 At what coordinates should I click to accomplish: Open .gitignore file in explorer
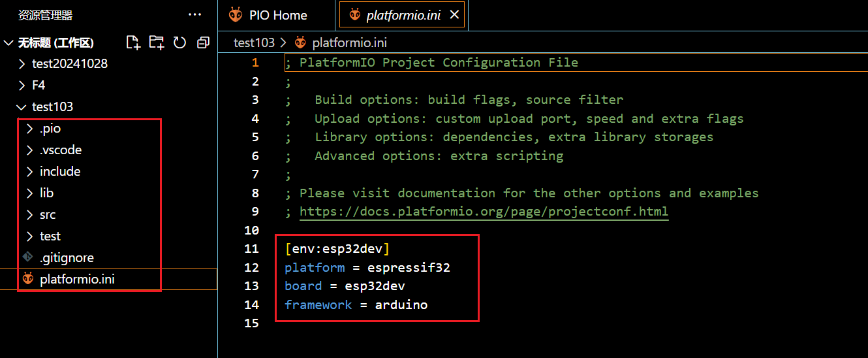(x=67, y=257)
